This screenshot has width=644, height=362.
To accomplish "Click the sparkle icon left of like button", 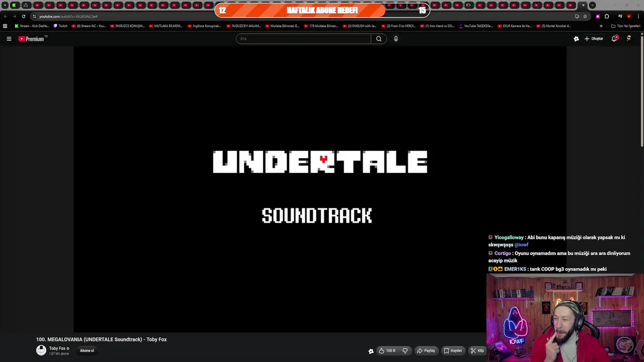I will click(371, 351).
